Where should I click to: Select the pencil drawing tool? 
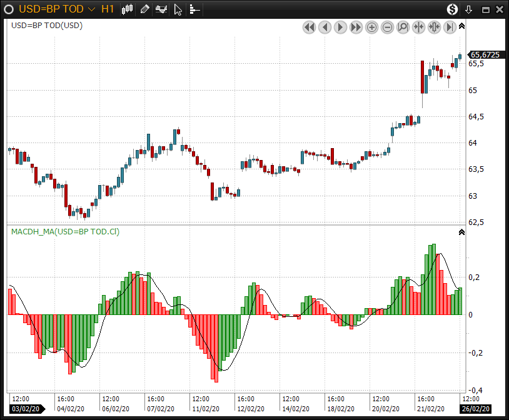[144, 9]
